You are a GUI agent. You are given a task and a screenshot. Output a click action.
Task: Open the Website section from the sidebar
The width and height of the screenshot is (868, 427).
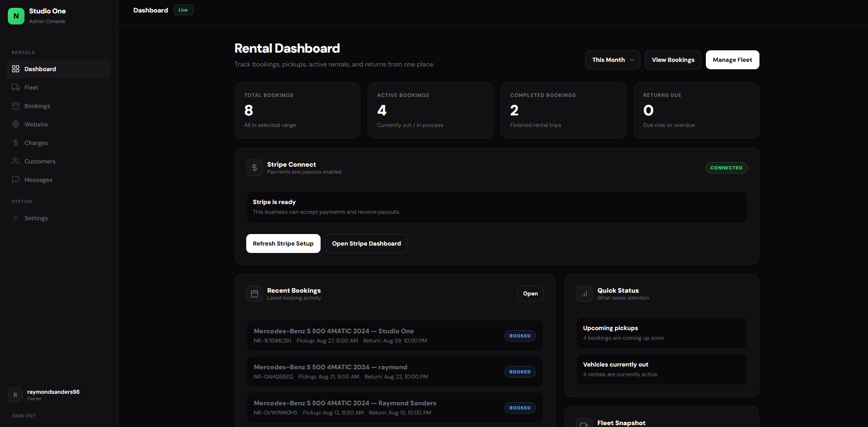[x=59, y=124]
